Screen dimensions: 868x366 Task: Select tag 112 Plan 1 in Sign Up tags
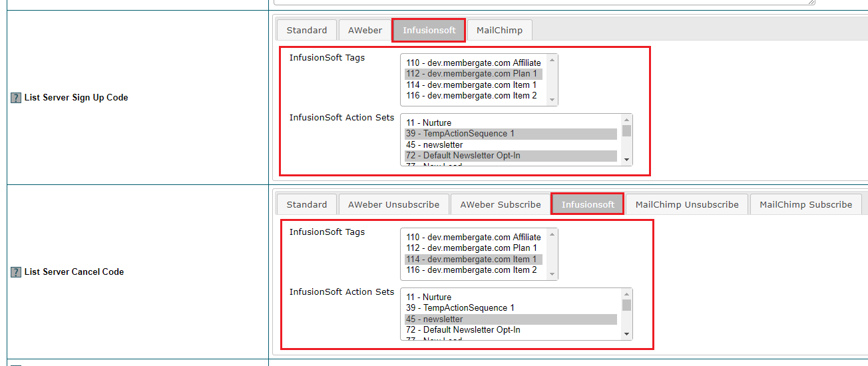474,74
